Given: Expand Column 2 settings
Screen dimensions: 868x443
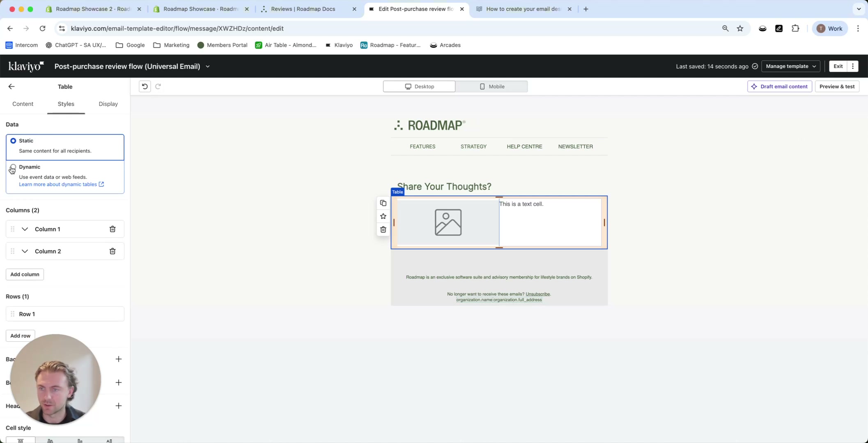Looking at the screenshot, I should coord(25,251).
